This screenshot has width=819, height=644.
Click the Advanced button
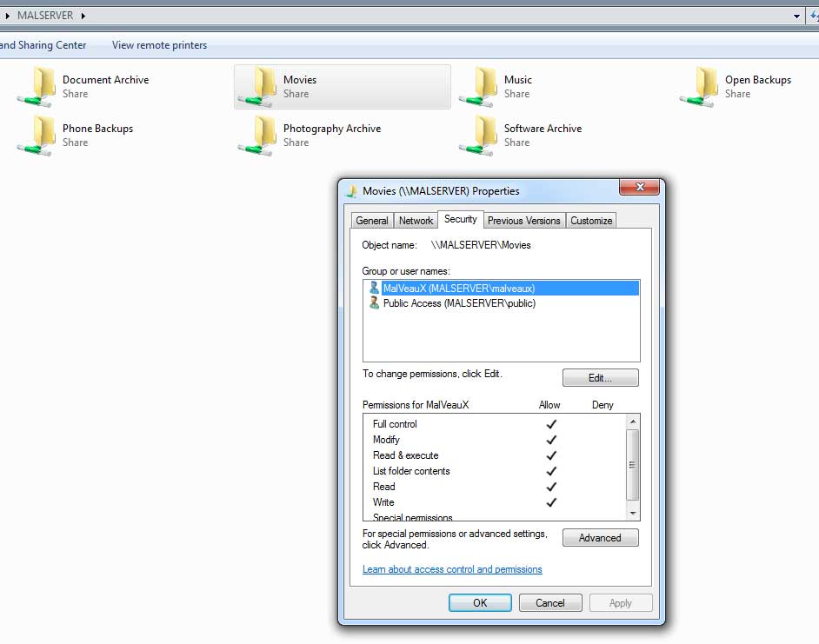tap(600, 537)
